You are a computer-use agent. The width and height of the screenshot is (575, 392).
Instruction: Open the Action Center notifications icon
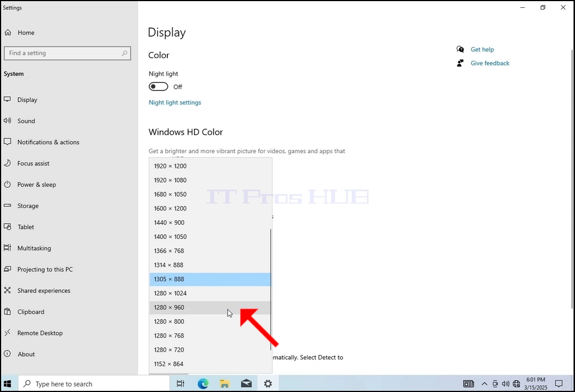(558, 384)
